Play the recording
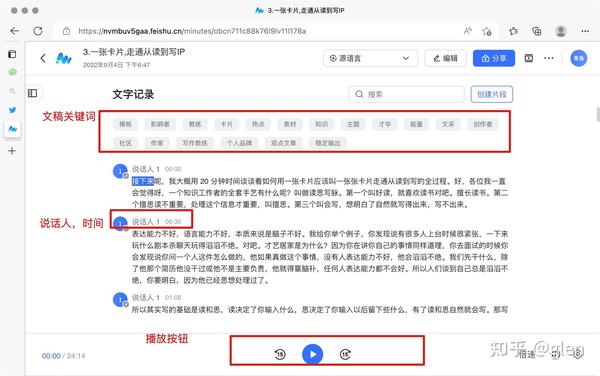 [x=312, y=354]
